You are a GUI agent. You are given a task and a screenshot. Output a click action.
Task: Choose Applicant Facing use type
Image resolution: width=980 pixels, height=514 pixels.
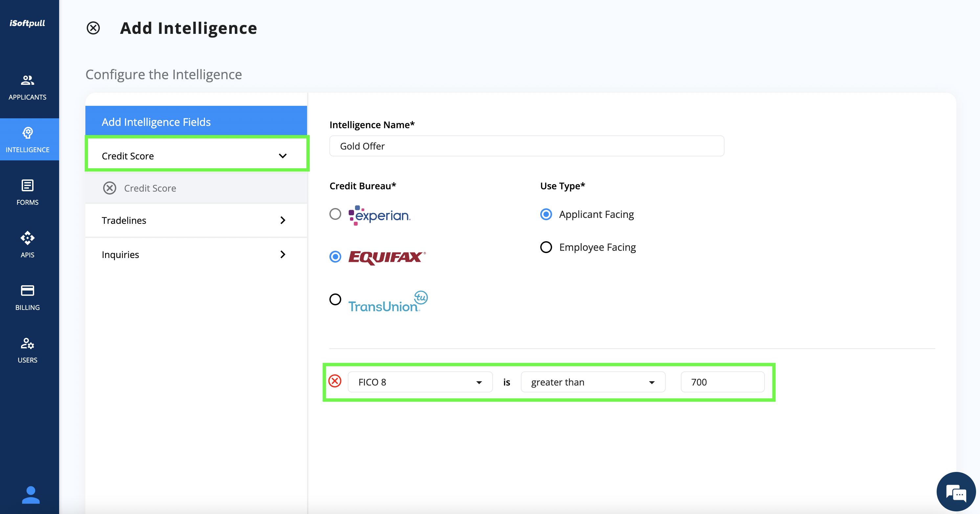coord(546,214)
